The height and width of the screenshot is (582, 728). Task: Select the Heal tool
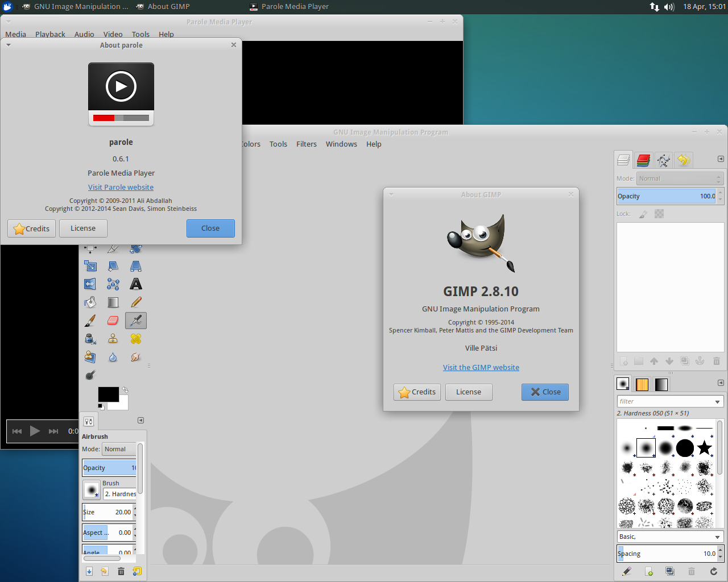pos(136,339)
